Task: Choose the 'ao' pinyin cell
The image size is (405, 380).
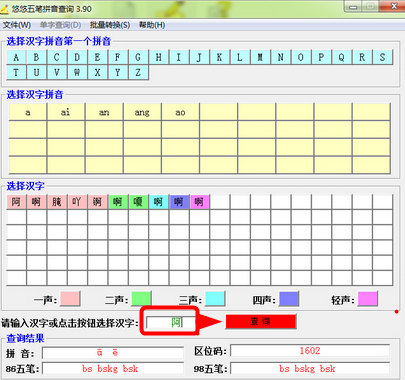Action: 180,112
